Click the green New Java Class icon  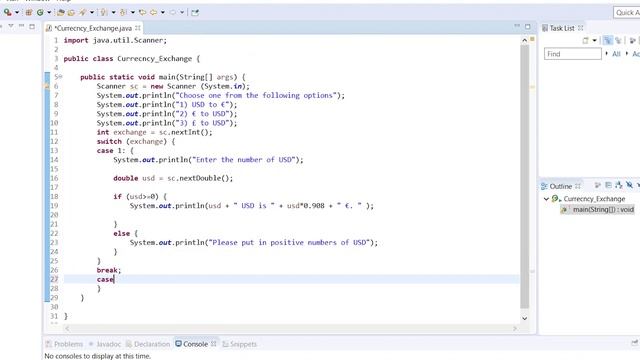pyautogui.click(x=40, y=12)
